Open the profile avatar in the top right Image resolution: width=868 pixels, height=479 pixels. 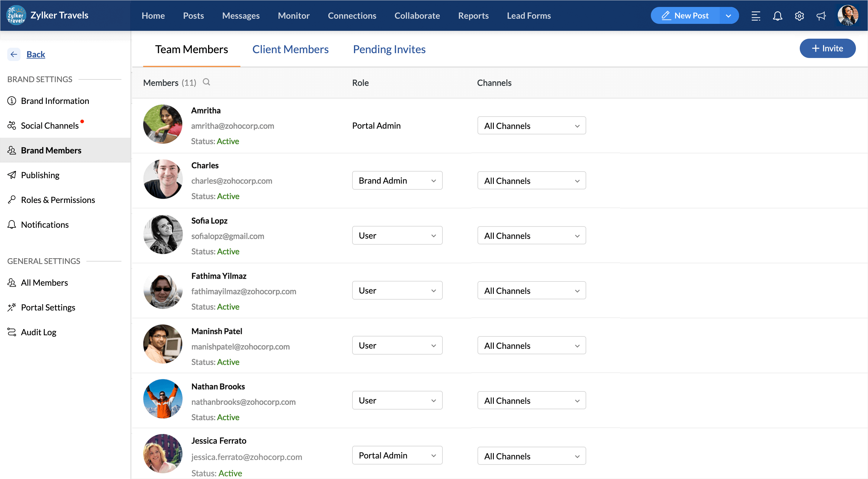[848, 15]
